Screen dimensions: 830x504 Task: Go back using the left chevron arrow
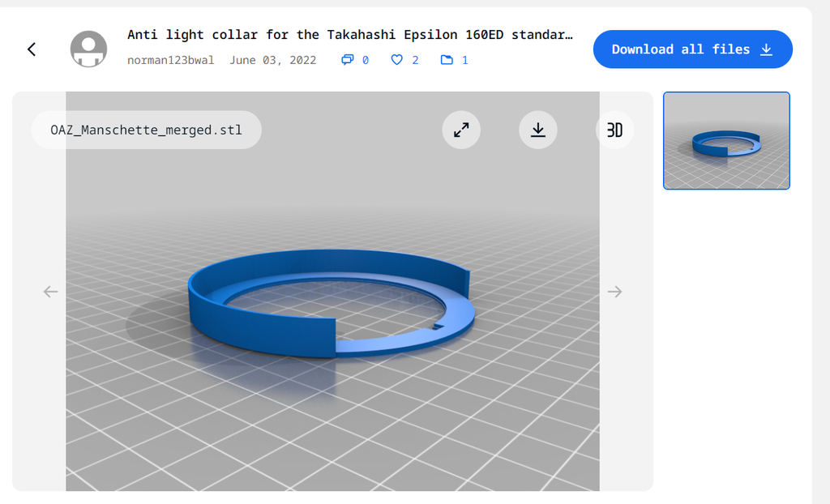click(x=32, y=49)
